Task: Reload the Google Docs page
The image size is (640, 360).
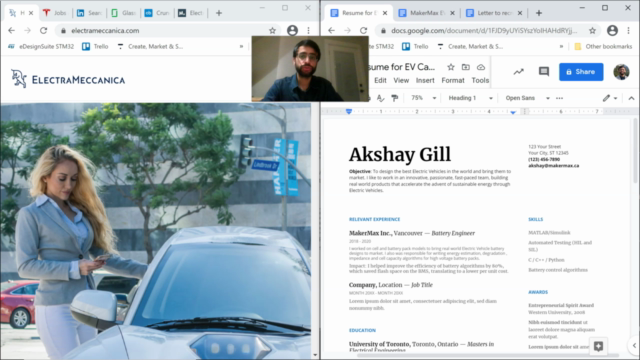Action: tap(363, 31)
